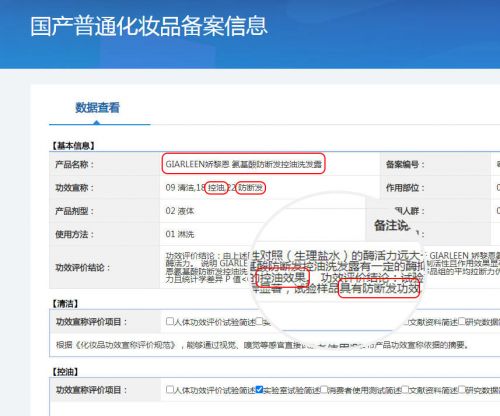The height and width of the screenshot is (416, 500).
Task: Tick 文献资料简述 in the 控油 section
Action: [405, 389]
